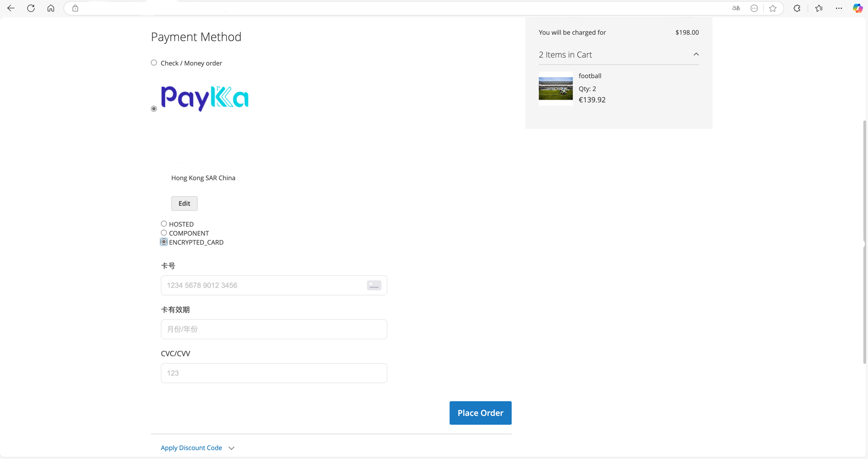Launch the Copilot sidebar icon
This screenshot has height=459, width=868.
(x=858, y=8)
